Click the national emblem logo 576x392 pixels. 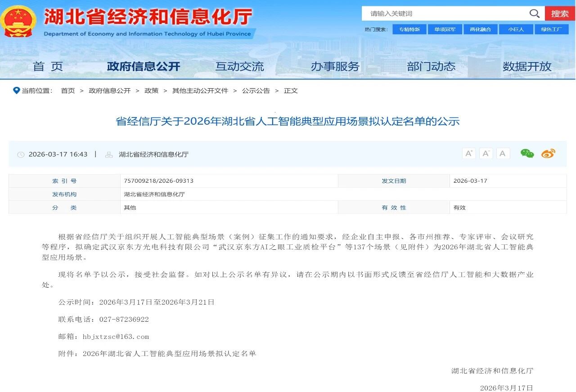pyautogui.click(x=18, y=22)
